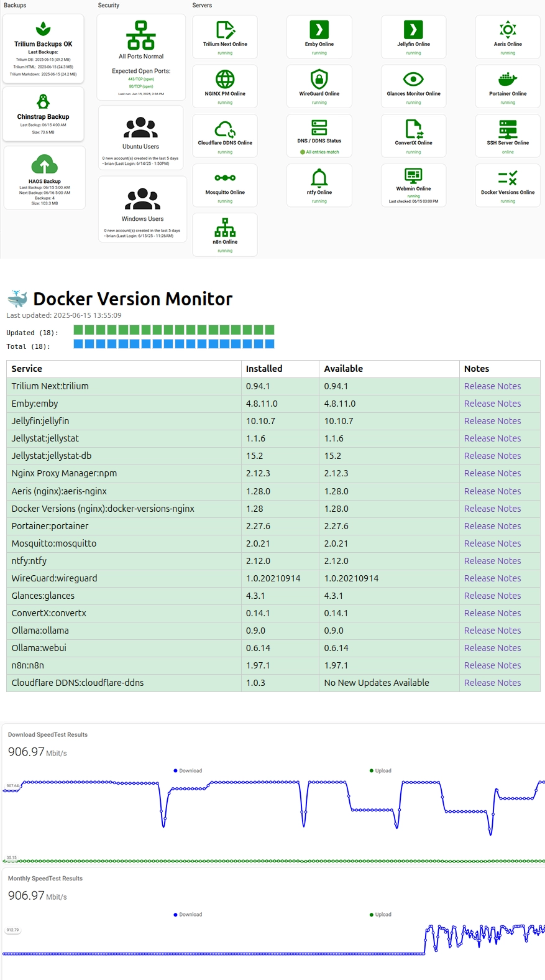545x980 pixels.
Task: Click the ntfy Online bell icon
Action: [x=319, y=178]
